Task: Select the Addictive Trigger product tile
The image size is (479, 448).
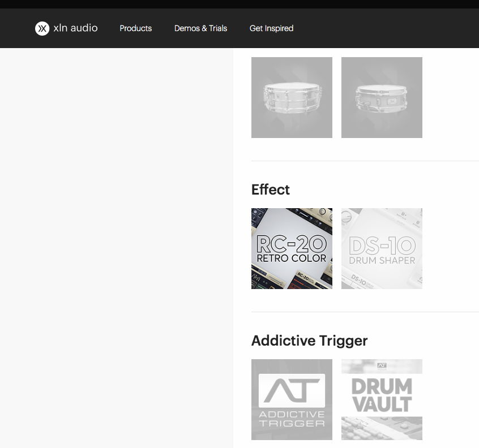Action: (292, 399)
